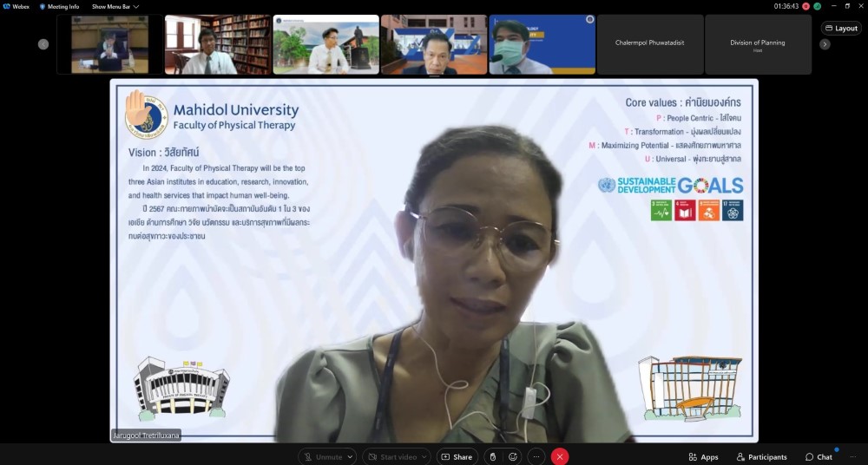Image resolution: width=868 pixels, height=465 pixels.
Task: Click the red recording indicator icon
Action: (806, 6)
